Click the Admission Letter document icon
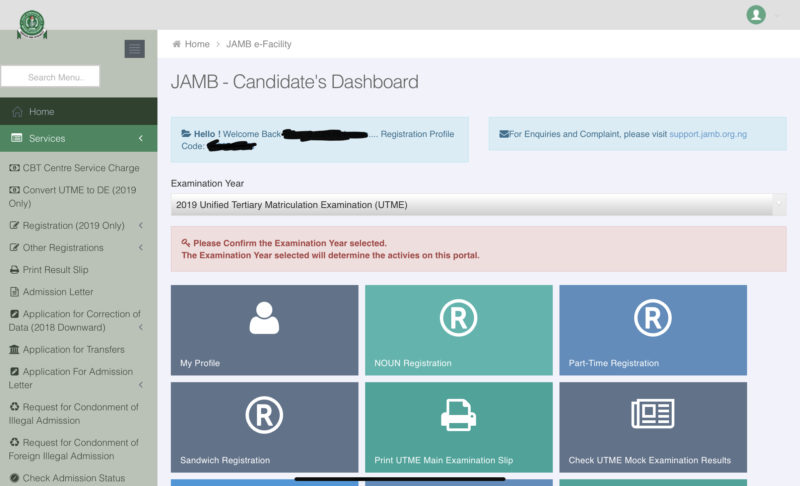The image size is (800, 486). click(x=14, y=292)
